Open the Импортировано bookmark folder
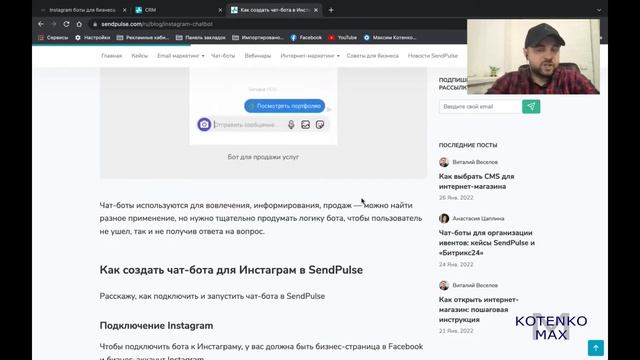 258,38
